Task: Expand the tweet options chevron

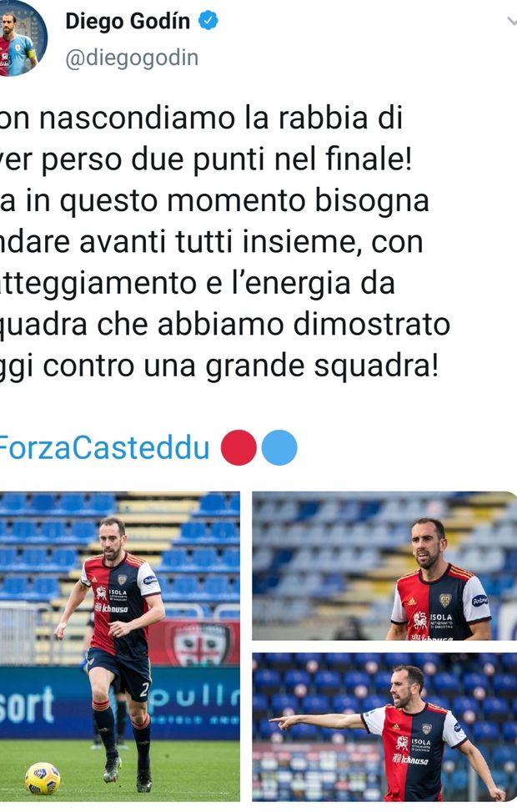Action: (x=511, y=21)
